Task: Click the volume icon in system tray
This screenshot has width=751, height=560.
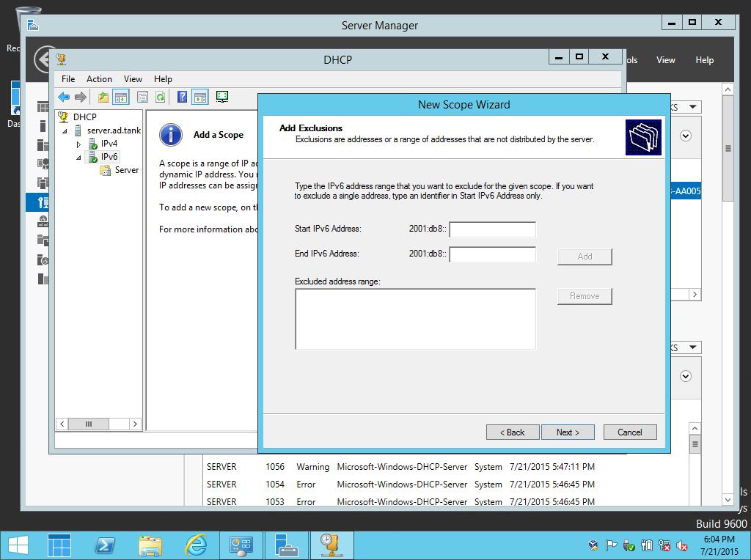Action: pos(681,545)
